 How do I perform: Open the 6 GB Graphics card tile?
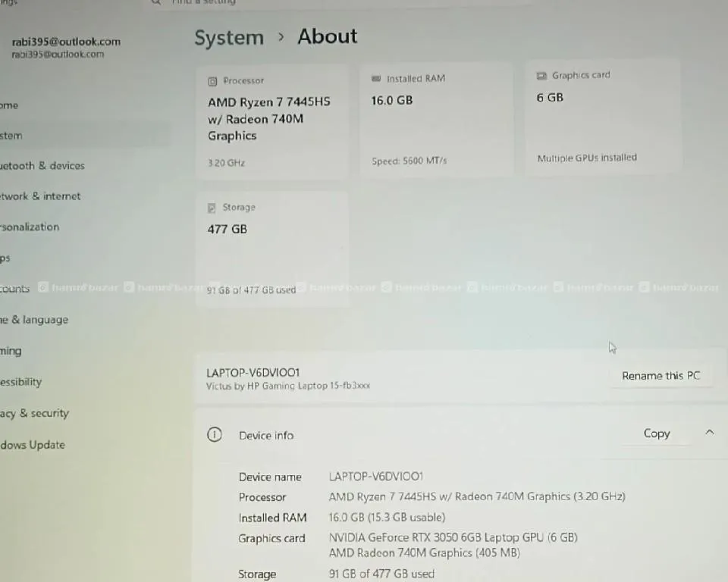point(603,117)
